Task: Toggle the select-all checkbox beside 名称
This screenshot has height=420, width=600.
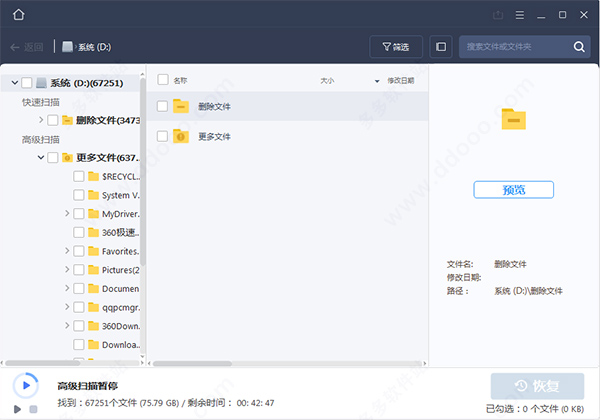Action: point(163,80)
